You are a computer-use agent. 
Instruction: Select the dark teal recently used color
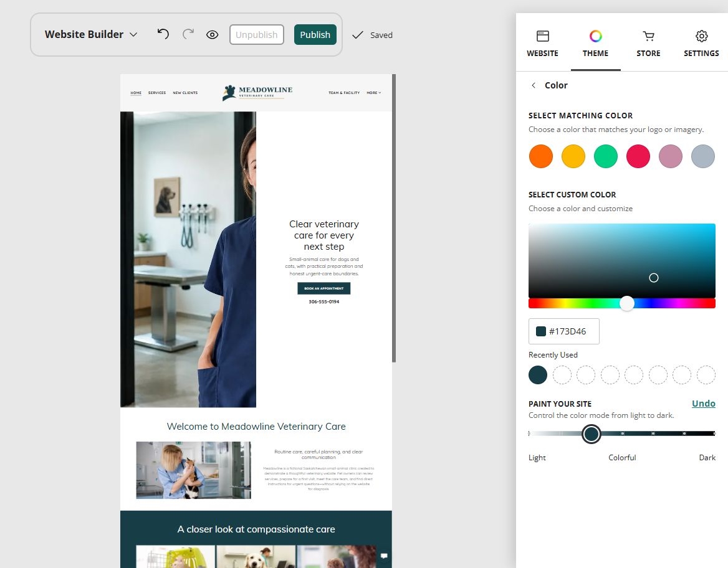coord(538,375)
